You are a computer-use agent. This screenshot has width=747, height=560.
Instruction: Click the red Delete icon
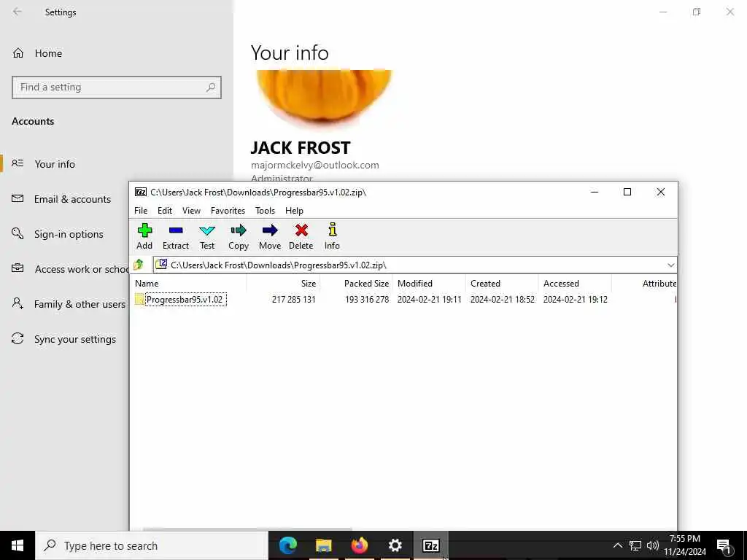301,237
